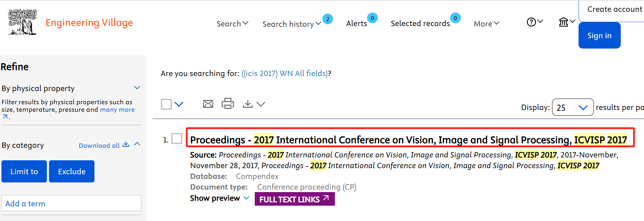
Task: Click the print results icon
Action: click(228, 104)
